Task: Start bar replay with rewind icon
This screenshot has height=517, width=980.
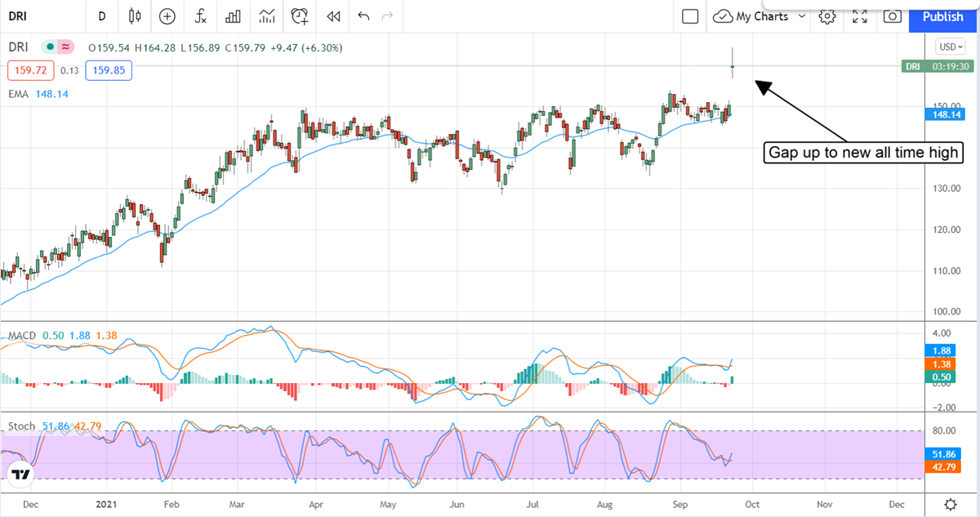Action: [x=332, y=16]
